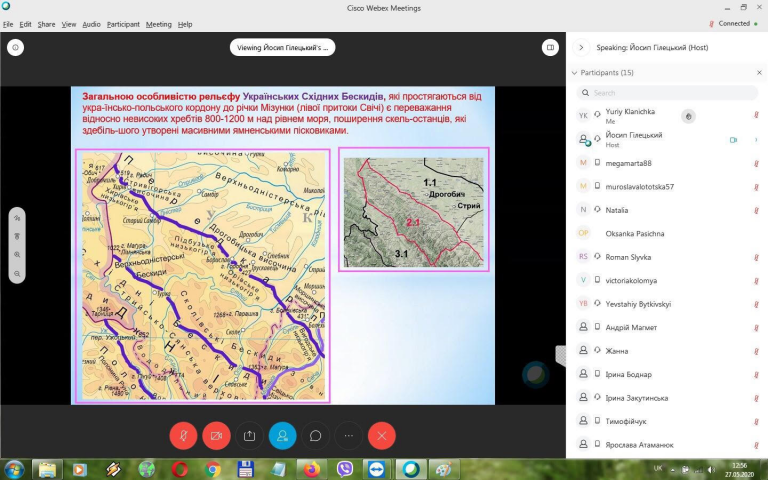
Task: Start video with red camera button
Action: [x=216, y=435]
